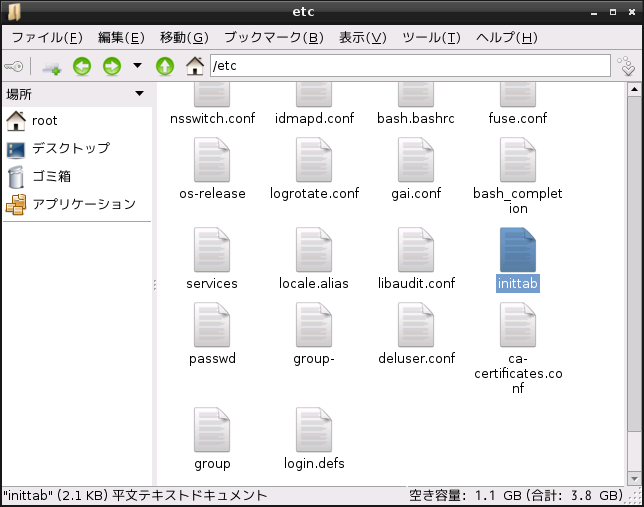Image resolution: width=644 pixels, height=507 pixels.
Task: Open デスクトップ in the places sidebar
Action: click(x=70, y=148)
